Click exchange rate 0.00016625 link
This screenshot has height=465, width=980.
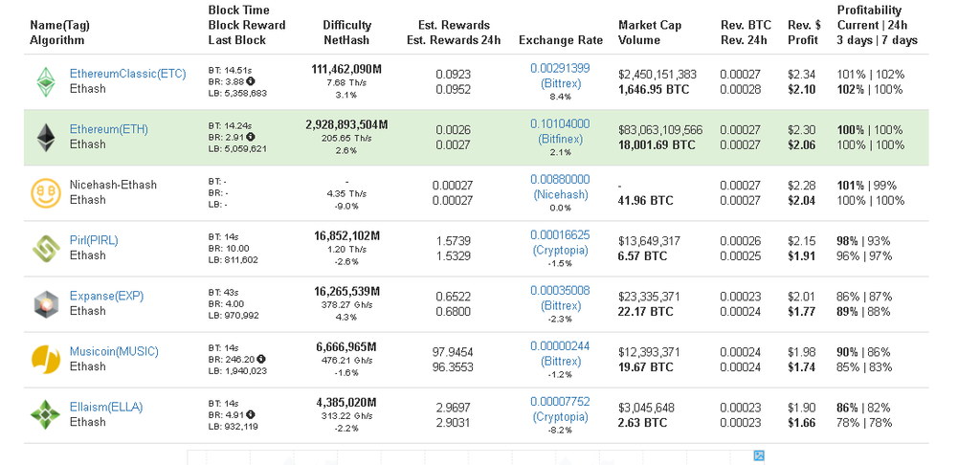[560, 235]
